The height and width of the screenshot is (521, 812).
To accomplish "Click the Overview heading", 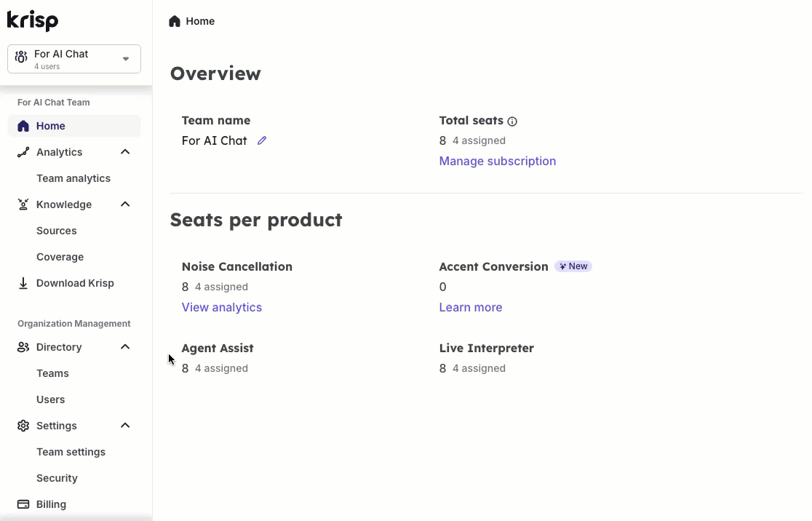I will tap(215, 73).
